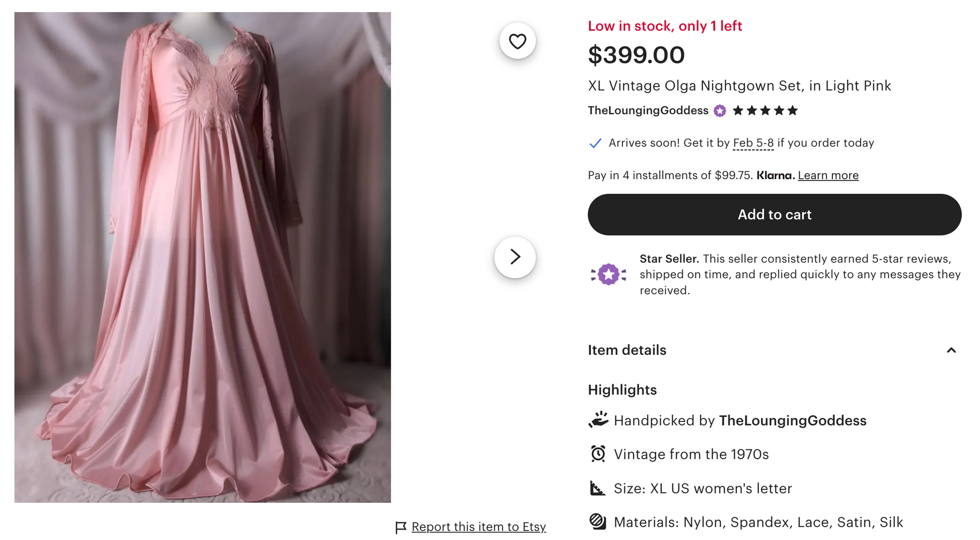Favorite this item with the heart icon
The width and height of the screenshot is (980, 540).
coord(517,41)
